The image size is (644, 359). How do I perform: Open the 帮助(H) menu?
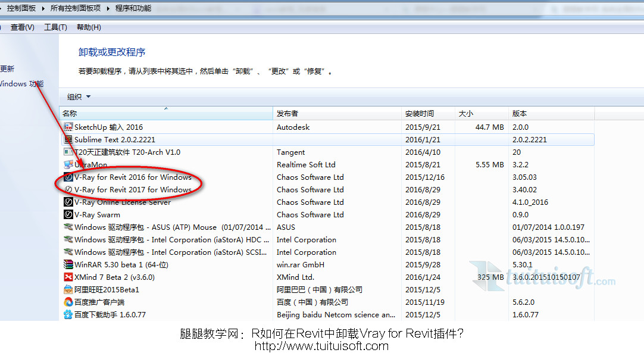[x=89, y=27]
